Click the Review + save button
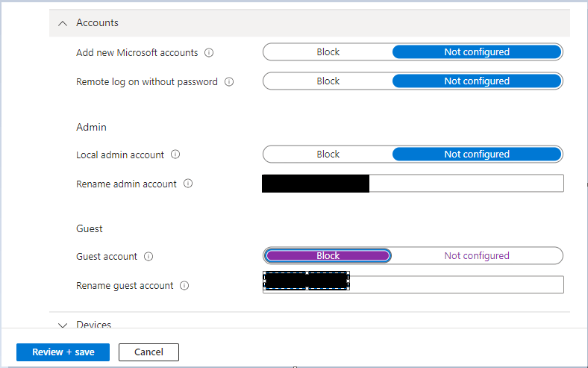588x368 pixels. pyautogui.click(x=63, y=352)
